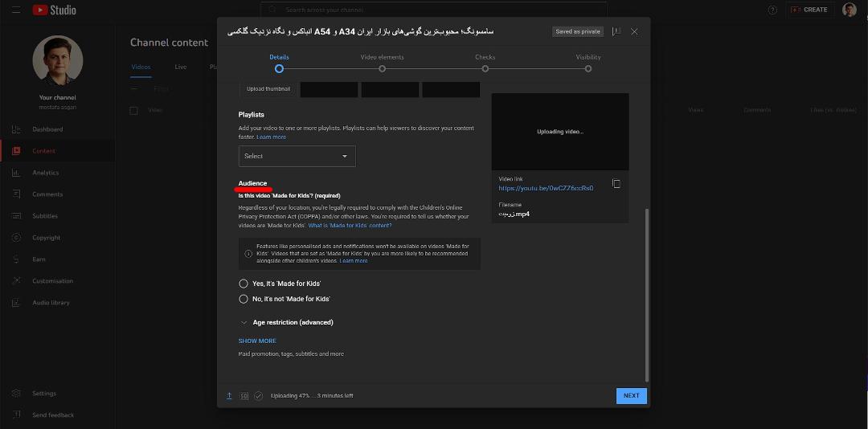Viewport: 868px width, 429px height.
Task: Open the Copyright sidebar icon
Action: pyautogui.click(x=16, y=238)
